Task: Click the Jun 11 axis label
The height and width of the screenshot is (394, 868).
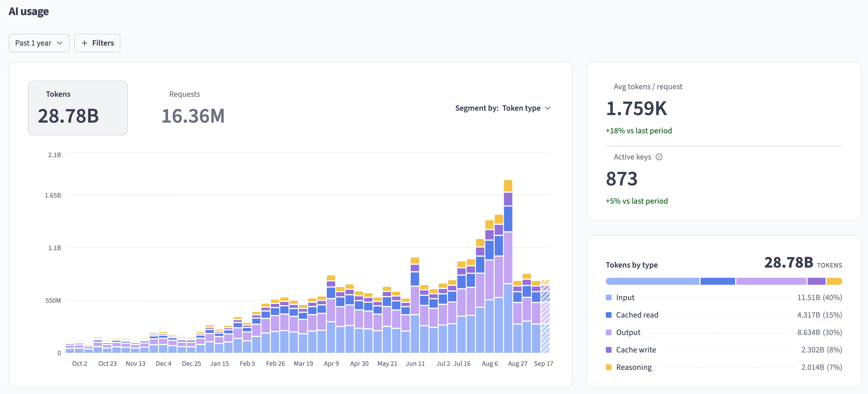Action: [415, 364]
